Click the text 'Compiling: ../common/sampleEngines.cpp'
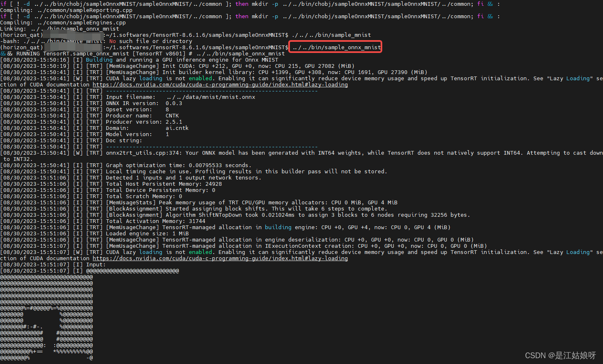Image resolution: width=603 pixels, height=364 pixels. pos(63,23)
